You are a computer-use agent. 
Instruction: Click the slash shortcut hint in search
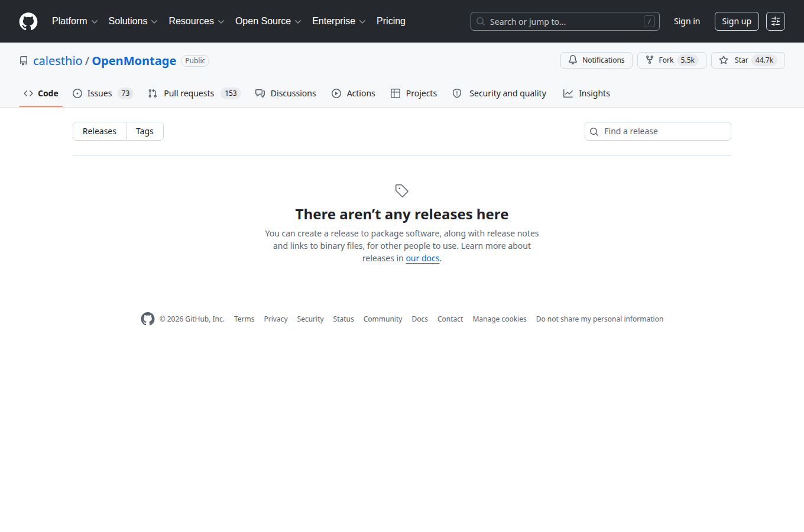pyautogui.click(x=649, y=21)
